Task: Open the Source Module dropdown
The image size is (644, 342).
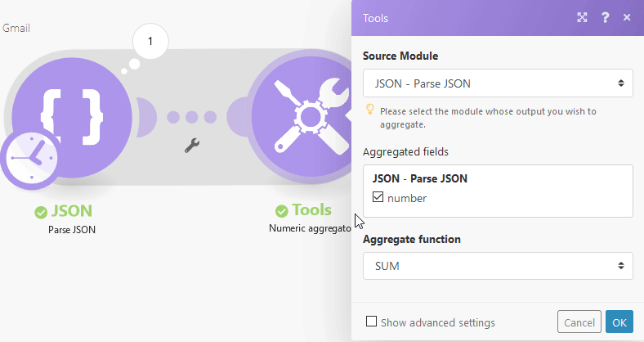Action: 498,83
